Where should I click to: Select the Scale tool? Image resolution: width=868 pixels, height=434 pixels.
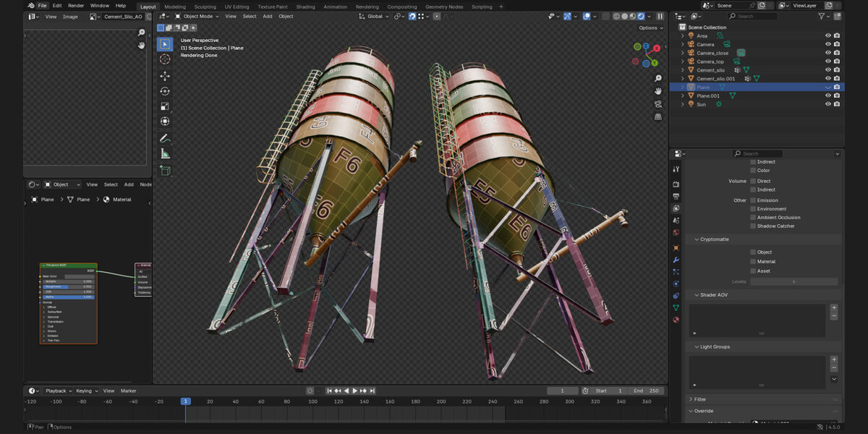click(165, 106)
